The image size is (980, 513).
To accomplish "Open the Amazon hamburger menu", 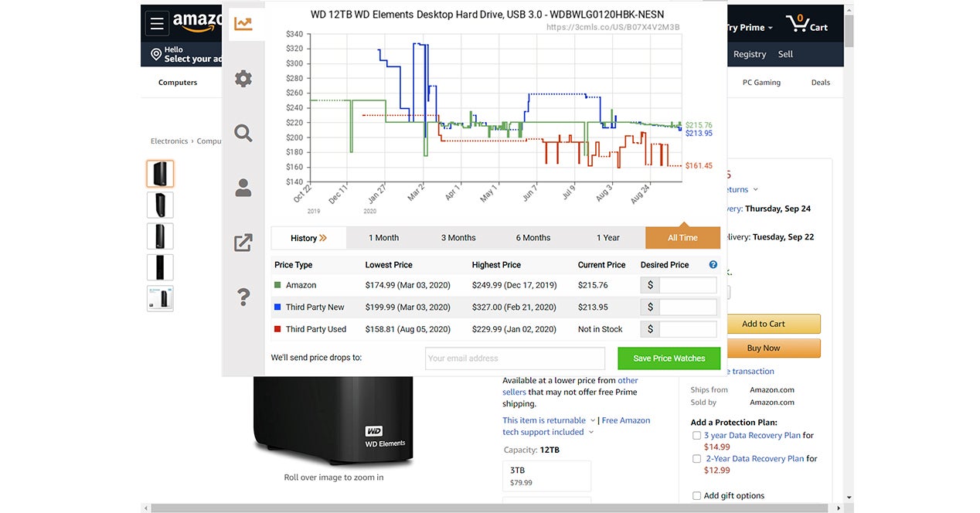I will pyautogui.click(x=157, y=23).
